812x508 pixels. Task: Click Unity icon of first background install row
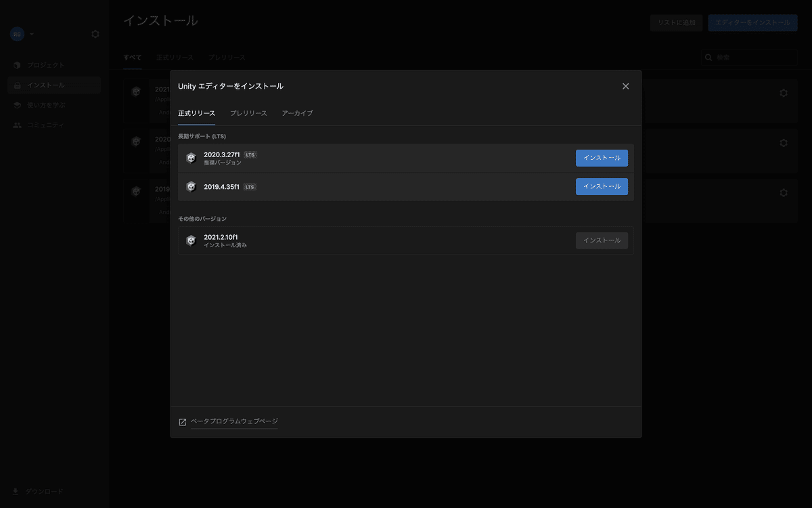click(136, 91)
